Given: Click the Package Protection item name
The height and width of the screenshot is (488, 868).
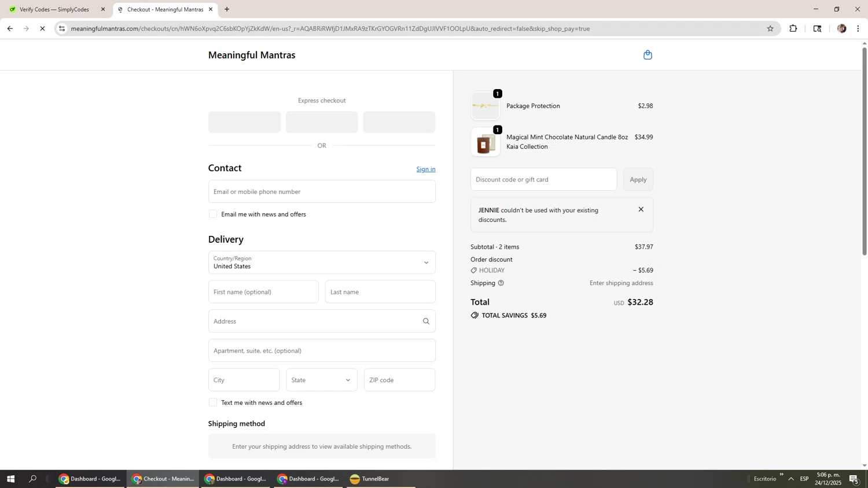Looking at the screenshot, I should (x=533, y=106).
